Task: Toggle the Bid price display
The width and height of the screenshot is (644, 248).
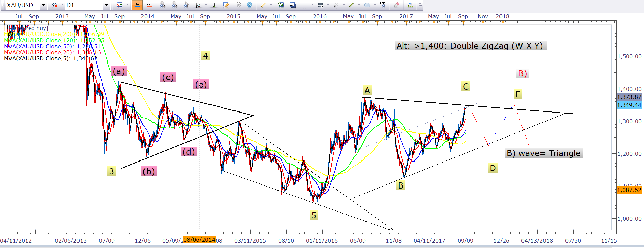Action: click(137, 5)
